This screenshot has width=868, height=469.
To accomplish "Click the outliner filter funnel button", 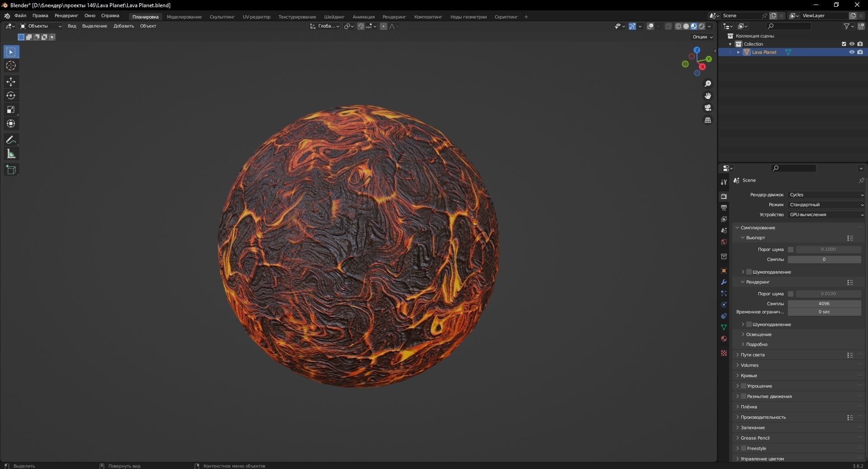I will [x=848, y=26].
